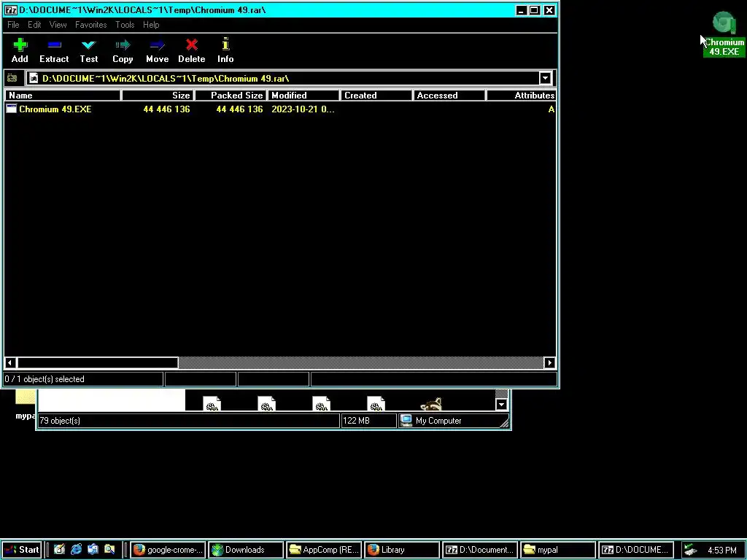Sort by Created column header
Viewport: 747px width, 560px height.
pyautogui.click(x=376, y=96)
